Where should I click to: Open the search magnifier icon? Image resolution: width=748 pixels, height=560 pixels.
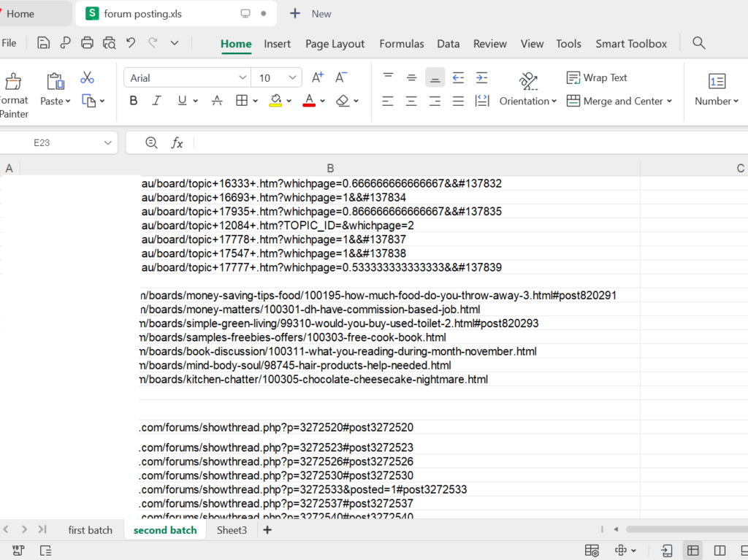(699, 43)
